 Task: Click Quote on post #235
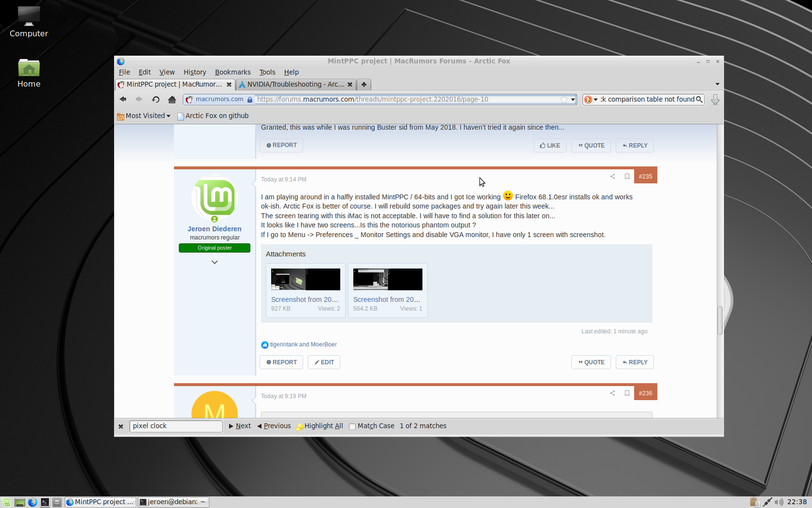coord(591,362)
